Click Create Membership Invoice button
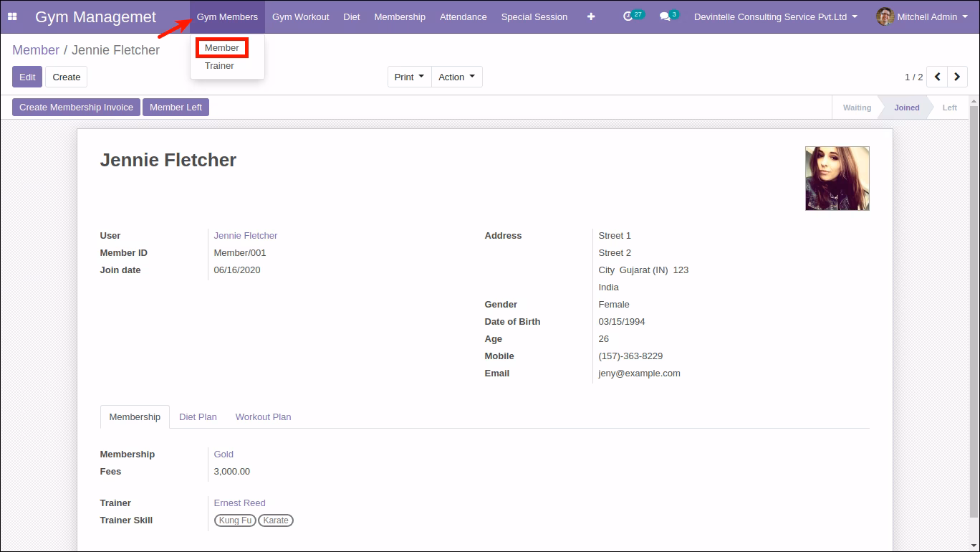This screenshot has height=552, width=980. pyautogui.click(x=76, y=107)
